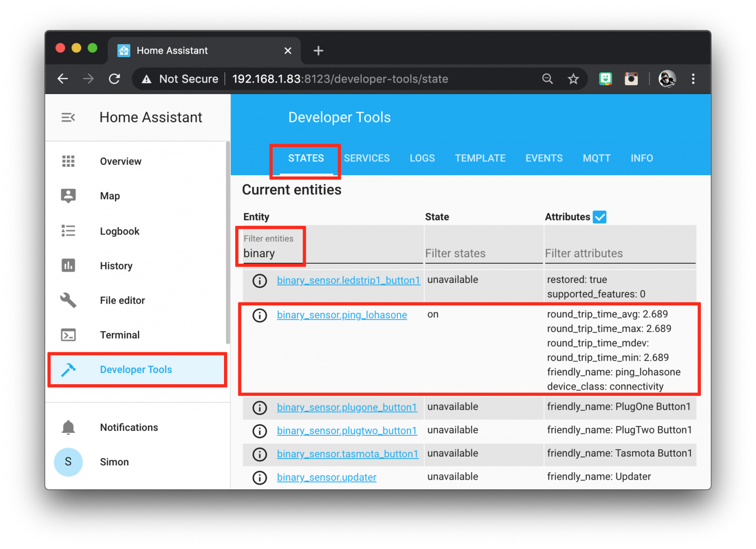756x549 pixels.
Task: Switch to the TEMPLATE tab
Action: pyautogui.click(x=480, y=158)
